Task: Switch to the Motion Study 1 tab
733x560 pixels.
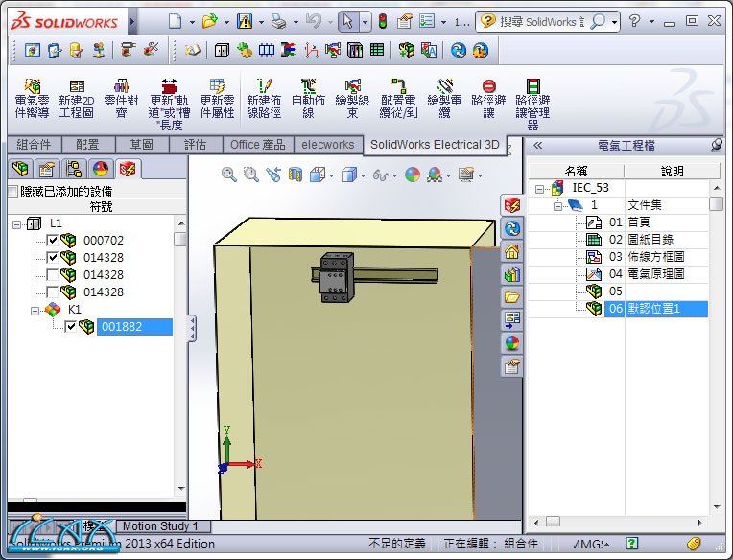Action: 159,525
